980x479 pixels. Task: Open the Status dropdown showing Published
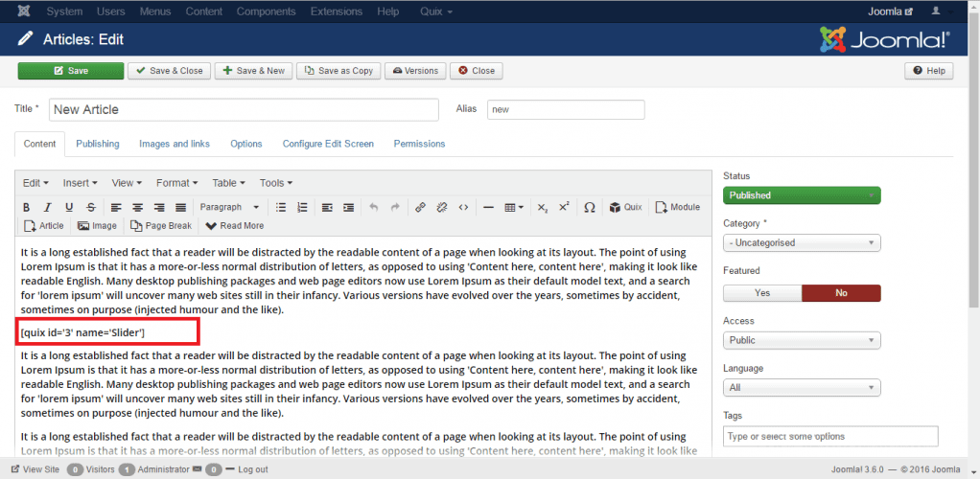coord(802,195)
